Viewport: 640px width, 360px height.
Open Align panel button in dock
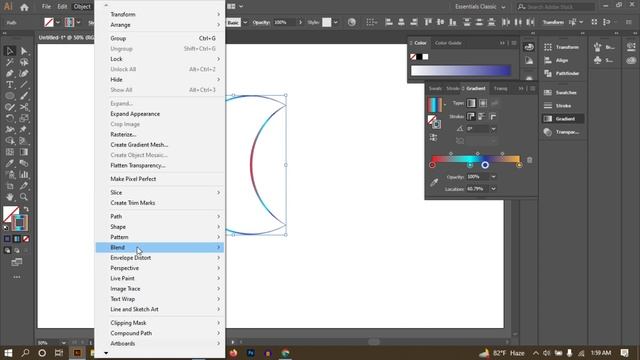(562, 60)
